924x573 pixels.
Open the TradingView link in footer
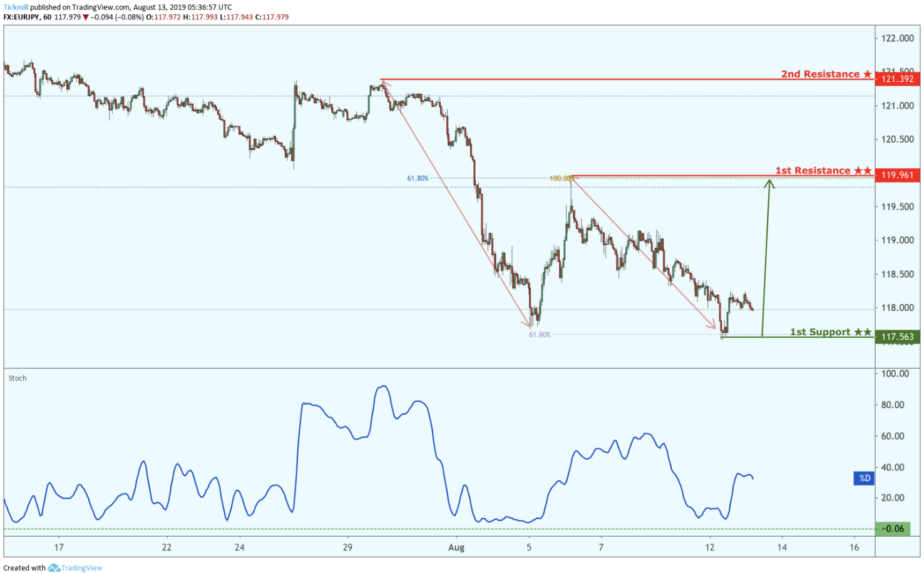point(81,568)
